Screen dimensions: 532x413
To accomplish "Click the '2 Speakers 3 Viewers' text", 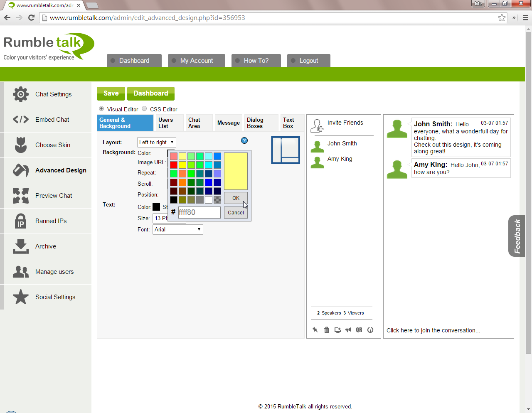I will 340,313.
